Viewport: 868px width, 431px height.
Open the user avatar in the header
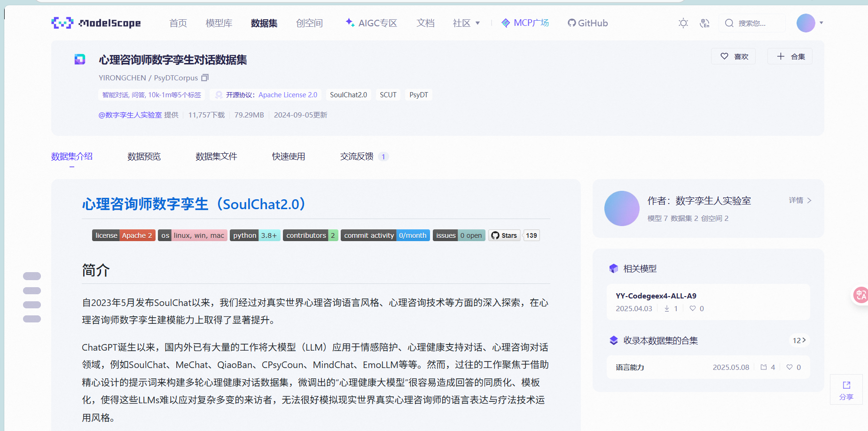point(805,23)
